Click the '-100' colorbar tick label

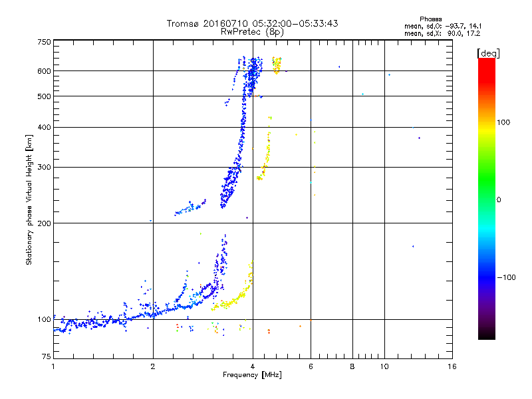point(506,277)
